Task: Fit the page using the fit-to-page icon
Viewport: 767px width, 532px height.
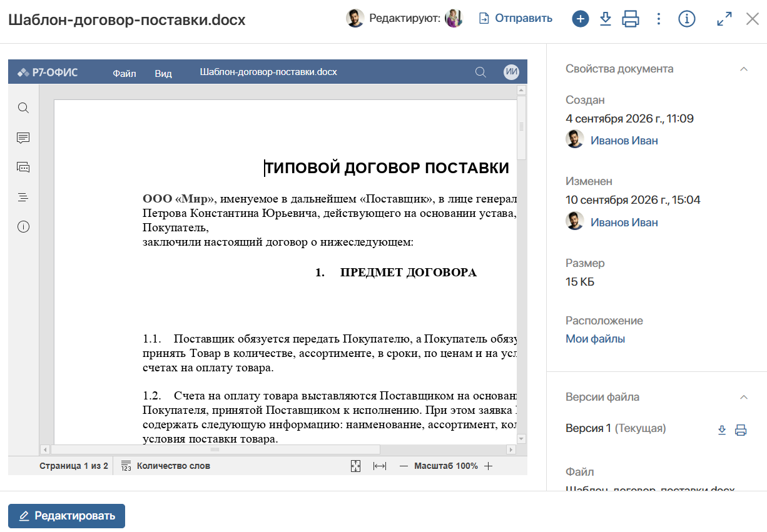Action: coord(355,466)
